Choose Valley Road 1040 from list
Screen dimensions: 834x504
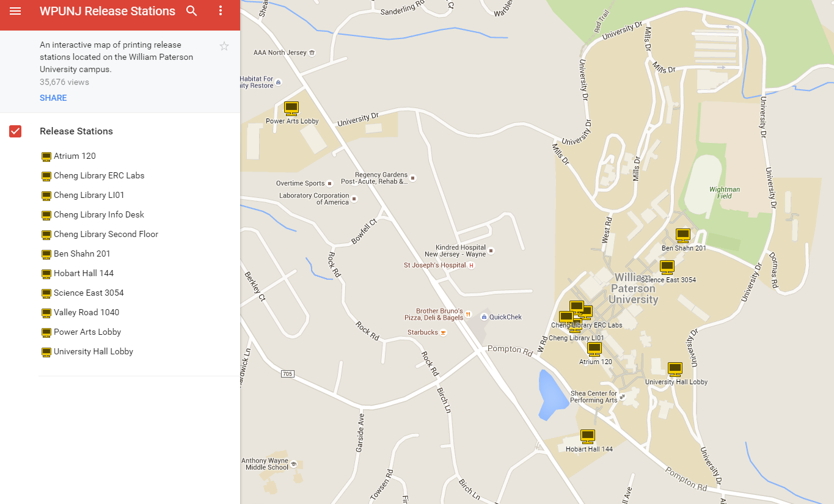coord(86,312)
